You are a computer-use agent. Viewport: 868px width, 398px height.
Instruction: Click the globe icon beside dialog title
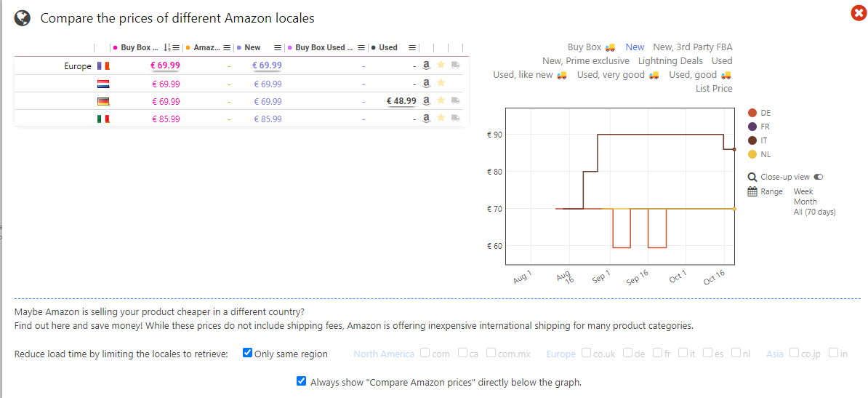pos(23,18)
